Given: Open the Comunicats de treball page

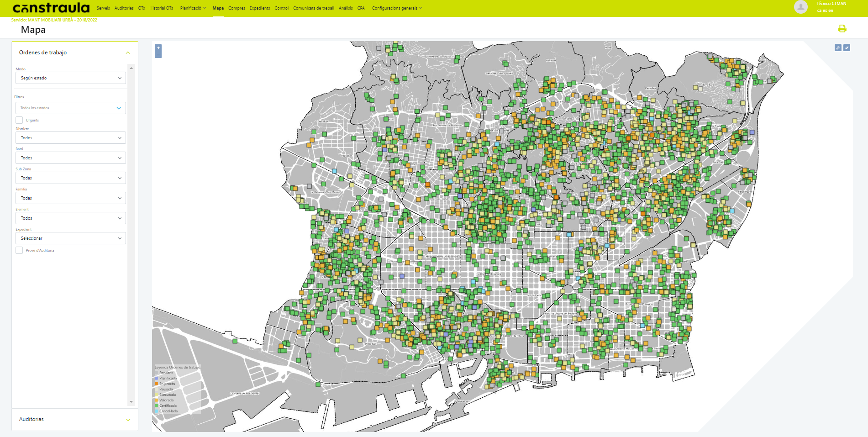Looking at the screenshot, I should pyautogui.click(x=313, y=8).
